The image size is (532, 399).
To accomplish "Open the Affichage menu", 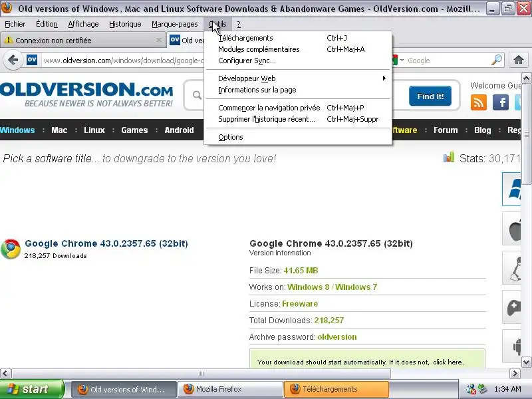I will [83, 24].
